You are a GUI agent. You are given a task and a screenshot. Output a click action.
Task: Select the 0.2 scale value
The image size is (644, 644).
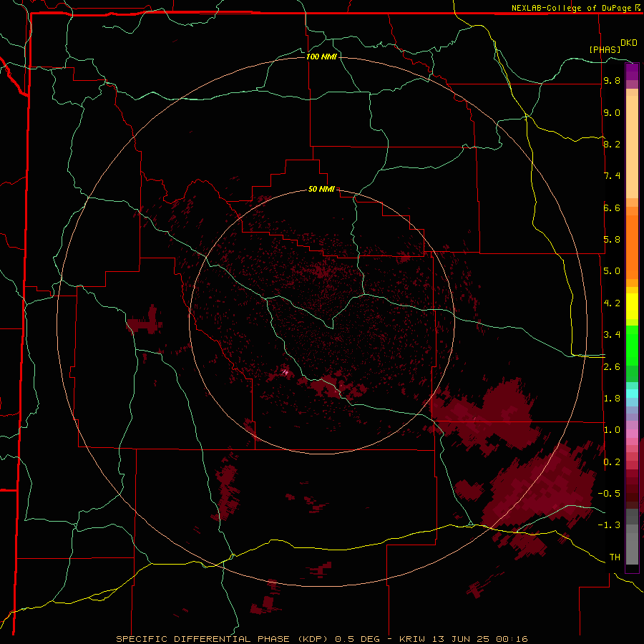click(x=612, y=462)
